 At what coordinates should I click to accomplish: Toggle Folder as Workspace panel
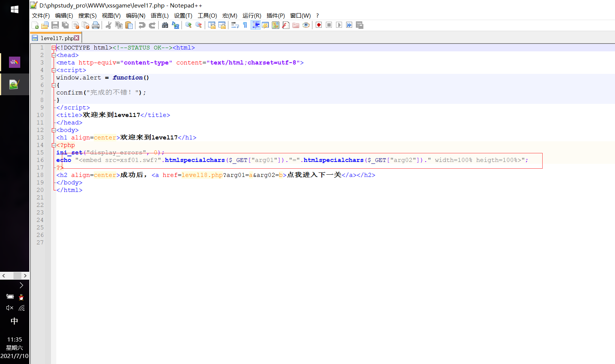tap(296, 25)
